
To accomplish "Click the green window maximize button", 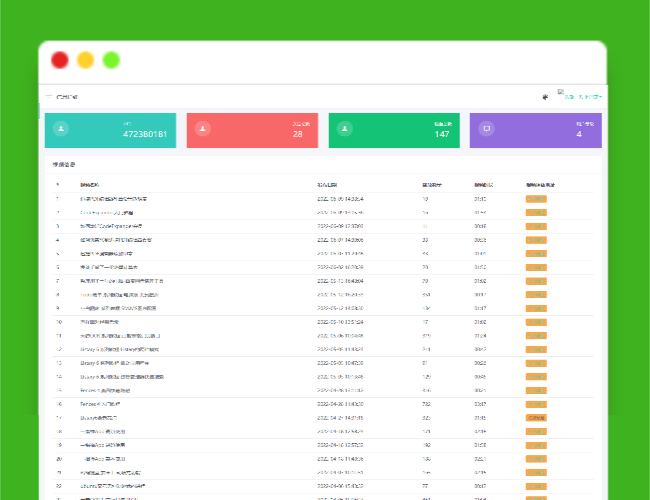I will [x=111, y=60].
